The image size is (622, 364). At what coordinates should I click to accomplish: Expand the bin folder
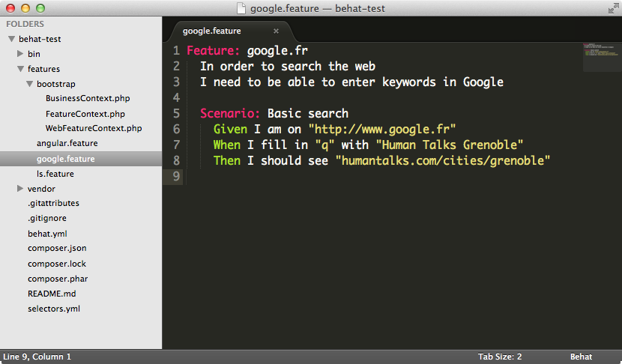(20, 53)
